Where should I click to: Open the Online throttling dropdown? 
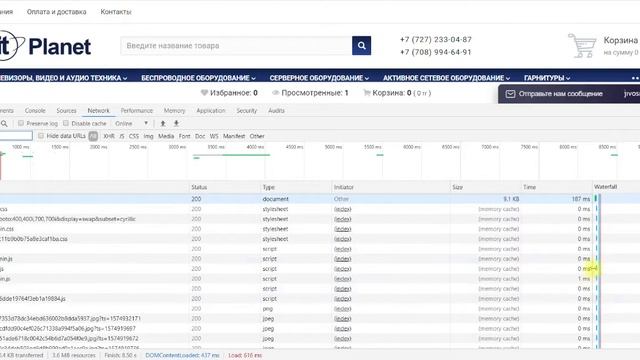coord(131,123)
